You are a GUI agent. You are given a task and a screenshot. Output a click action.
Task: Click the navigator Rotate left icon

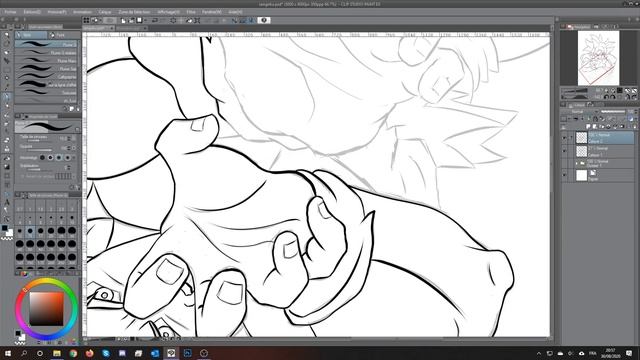[606, 97]
